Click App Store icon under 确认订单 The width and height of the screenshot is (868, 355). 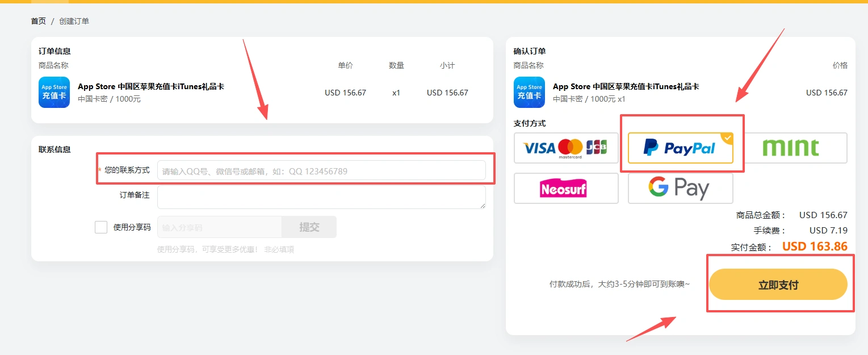[529, 92]
